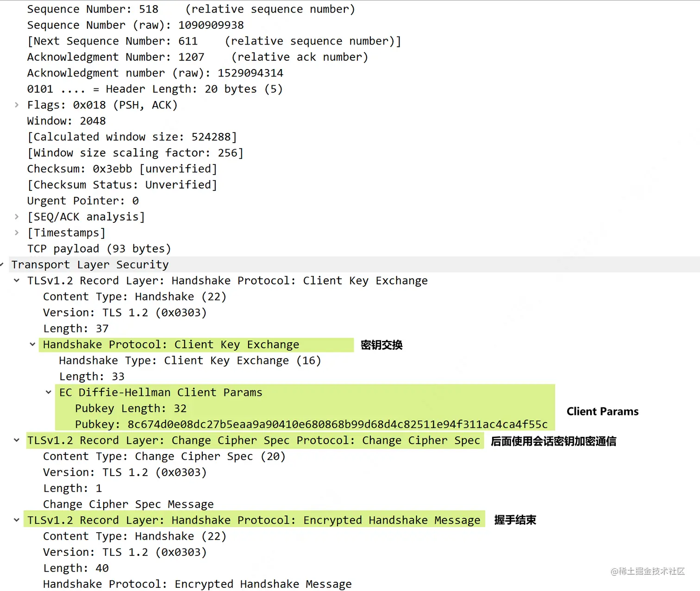
Task: Select the Change Cipher Spec Message row
Action: pos(128,504)
